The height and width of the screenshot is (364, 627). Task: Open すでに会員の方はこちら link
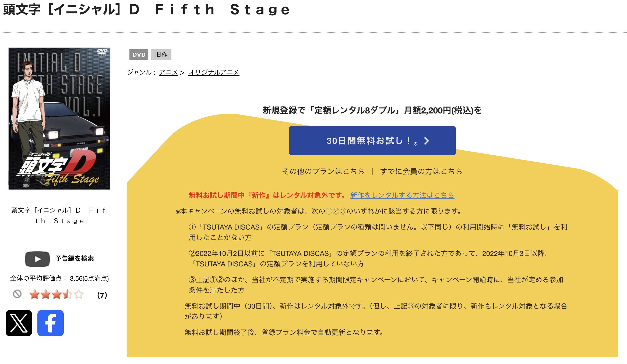(421, 171)
